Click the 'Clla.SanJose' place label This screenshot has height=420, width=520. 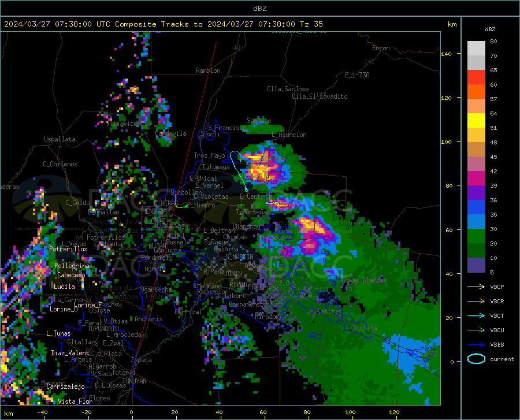(x=288, y=89)
